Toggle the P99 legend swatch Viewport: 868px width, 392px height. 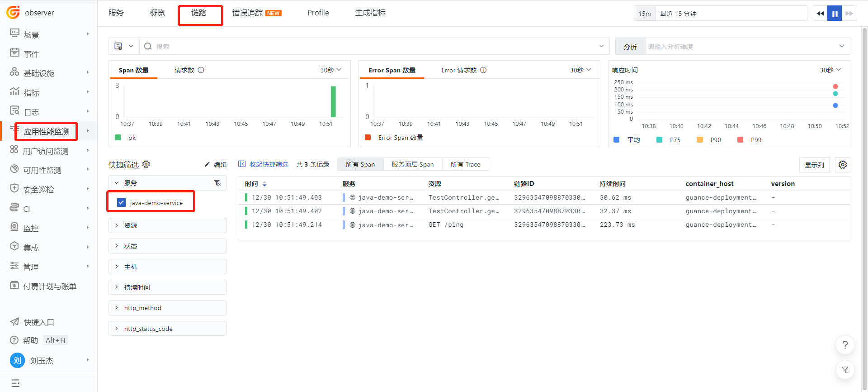point(740,140)
